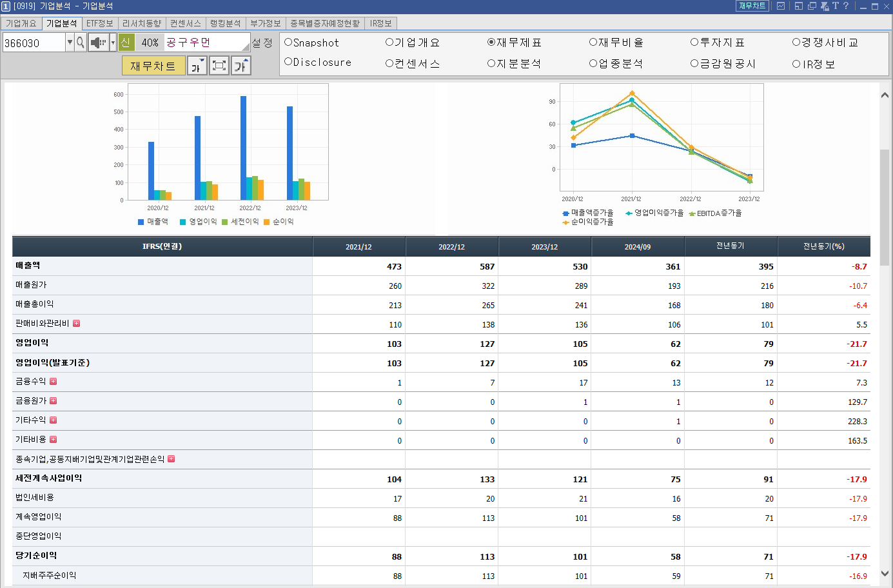893x588 pixels.
Task: Click the window layout icon in title bar
Action: (x=799, y=6)
